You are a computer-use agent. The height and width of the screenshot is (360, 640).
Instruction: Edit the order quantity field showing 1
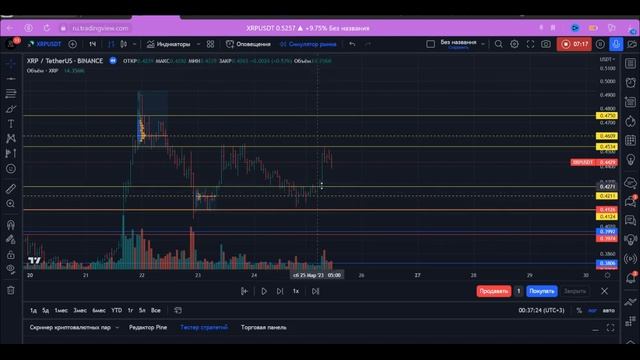coord(518,291)
